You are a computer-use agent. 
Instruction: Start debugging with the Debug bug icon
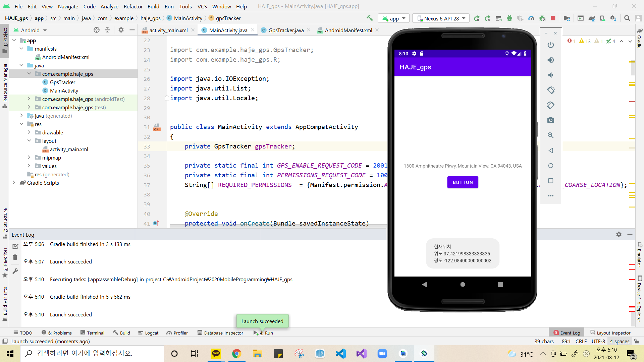click(x=509, y=18)
